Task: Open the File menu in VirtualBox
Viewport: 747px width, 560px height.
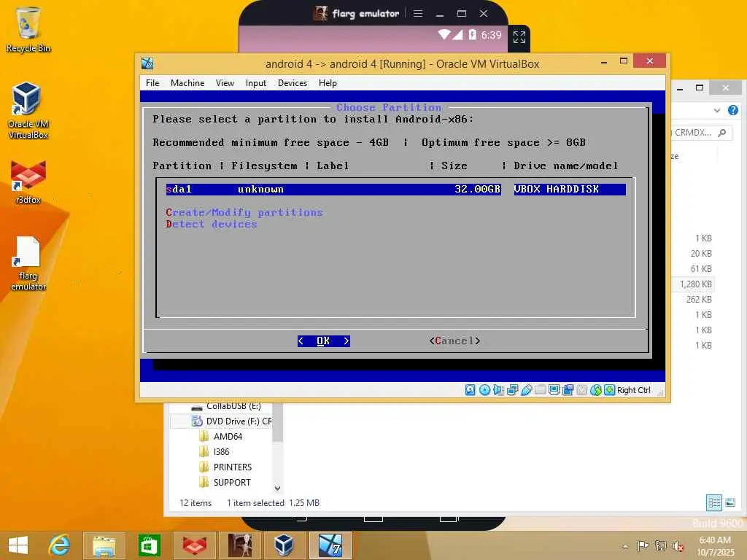Action: pos(152,83)
